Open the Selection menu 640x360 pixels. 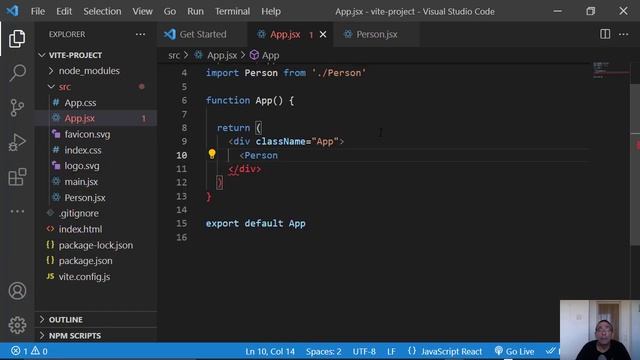(102, 11)
